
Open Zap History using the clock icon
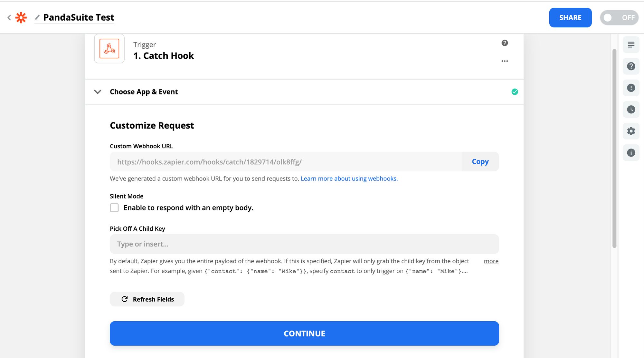click(x=631, y=110)
